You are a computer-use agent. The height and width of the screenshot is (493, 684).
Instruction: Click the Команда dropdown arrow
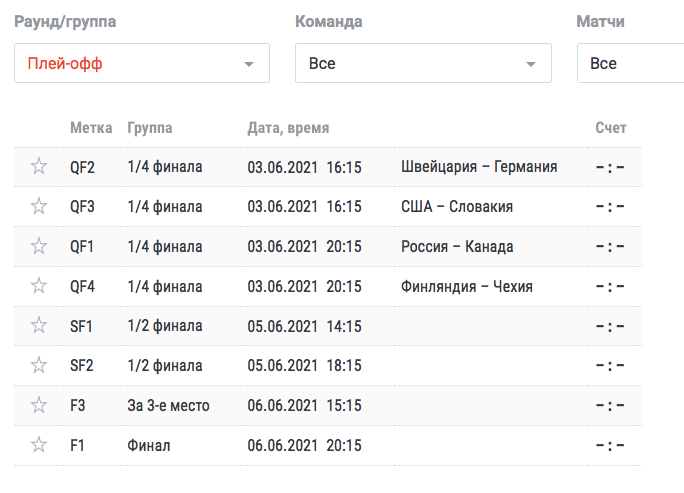(530, 65)
